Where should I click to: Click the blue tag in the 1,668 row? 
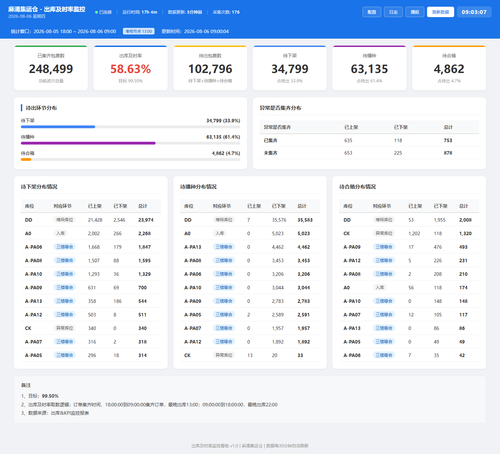pos(64,247)
